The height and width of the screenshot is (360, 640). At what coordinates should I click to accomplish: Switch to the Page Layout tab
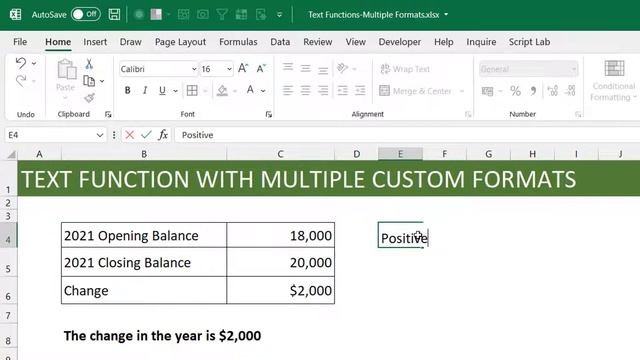(x=180, y=42)
